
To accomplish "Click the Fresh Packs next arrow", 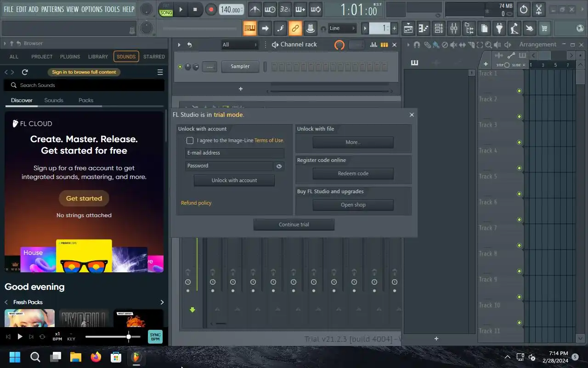I will pos(162,302).
